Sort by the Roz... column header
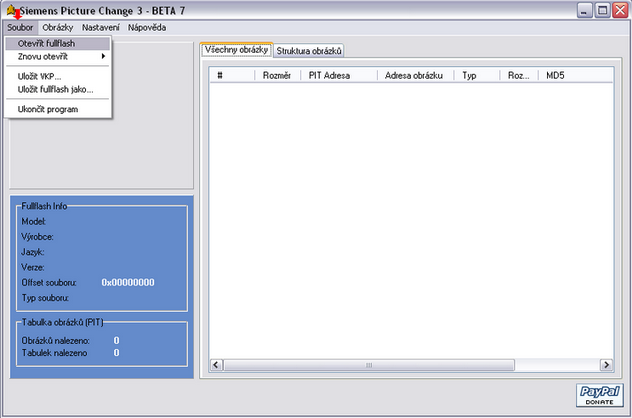This screenshot has height=418, width=632. (519, 75)
